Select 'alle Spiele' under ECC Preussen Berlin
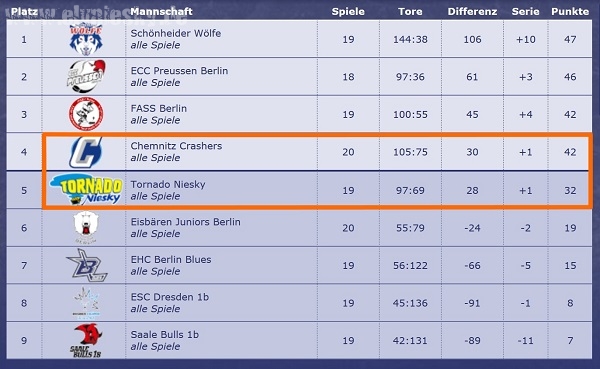600x369 pixels. pyautogui.click(x=155, y=83)
